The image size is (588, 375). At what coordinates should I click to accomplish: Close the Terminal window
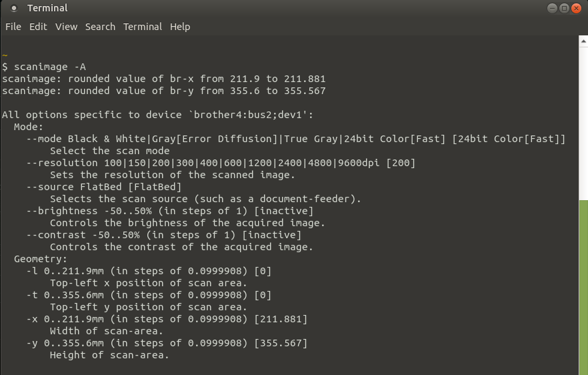pos(576,8)
